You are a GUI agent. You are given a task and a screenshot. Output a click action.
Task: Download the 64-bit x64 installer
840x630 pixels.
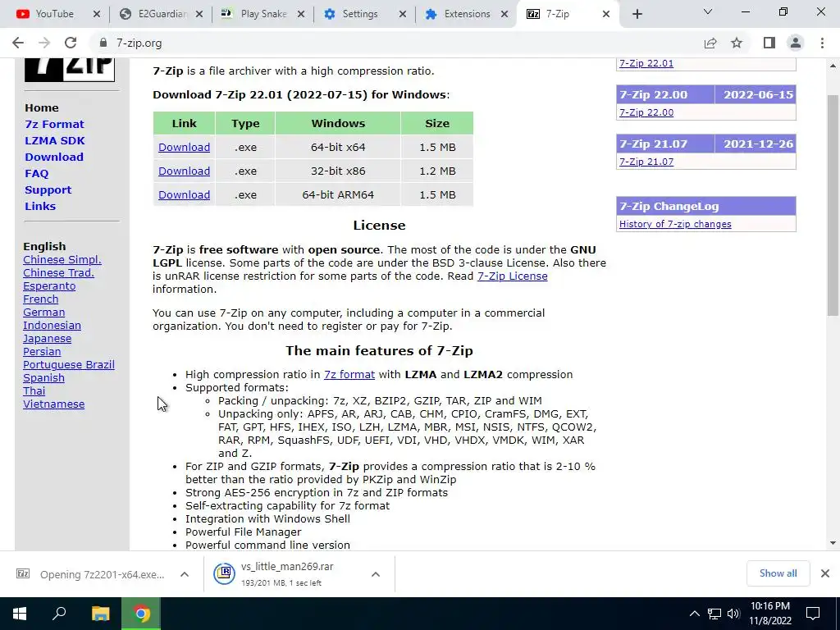pos(184,148)
